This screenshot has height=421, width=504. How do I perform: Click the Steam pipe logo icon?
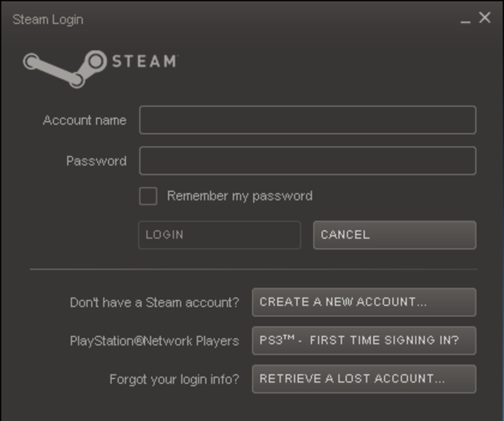(x=64, y=68)
